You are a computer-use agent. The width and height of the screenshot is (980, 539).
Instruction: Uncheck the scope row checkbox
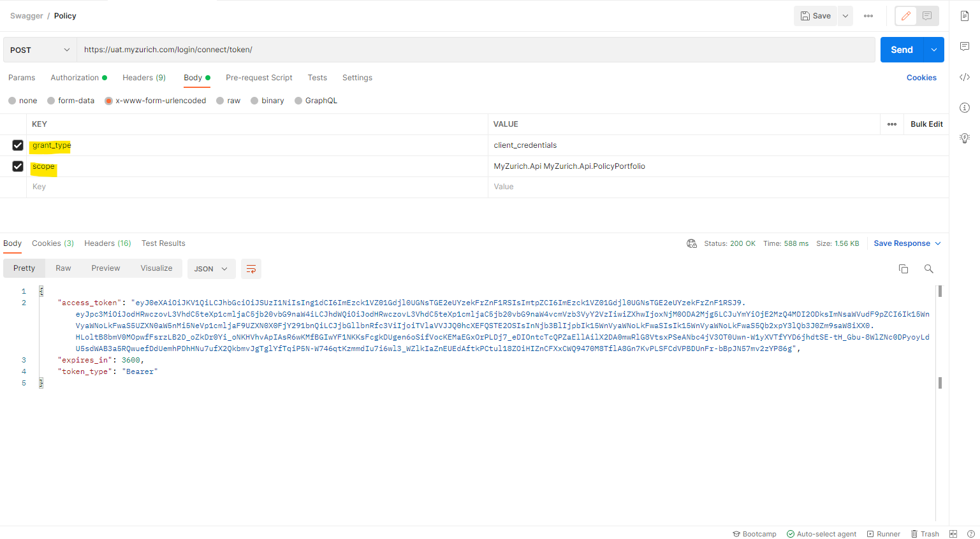coord(18,166)
